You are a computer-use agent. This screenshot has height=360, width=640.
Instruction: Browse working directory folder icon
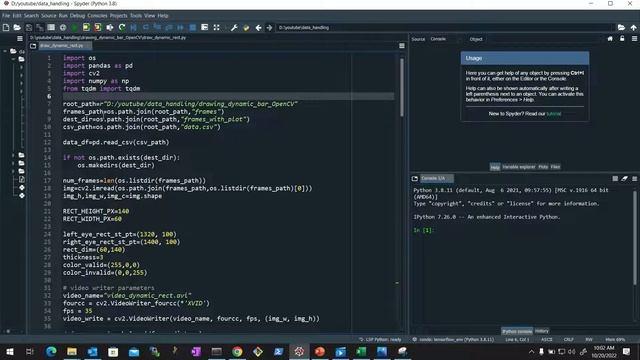[x=621, y=27]
